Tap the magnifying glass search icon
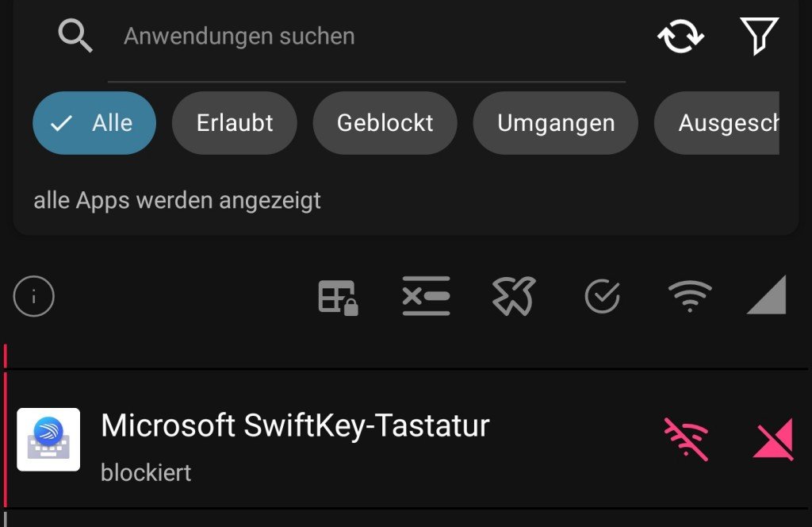The width and height of the screenshot is (812, 527). [75, 37]
